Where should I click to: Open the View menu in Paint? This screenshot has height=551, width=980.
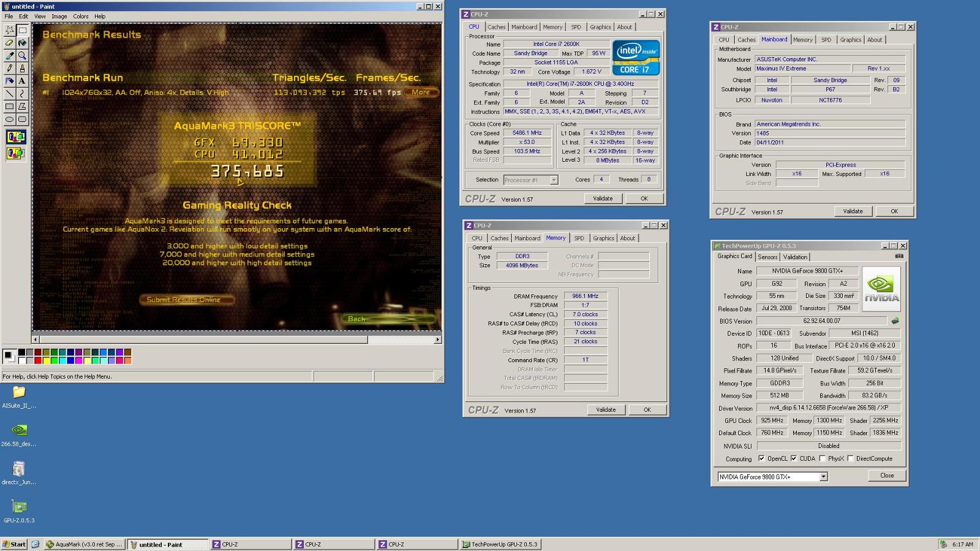point(40,17)
